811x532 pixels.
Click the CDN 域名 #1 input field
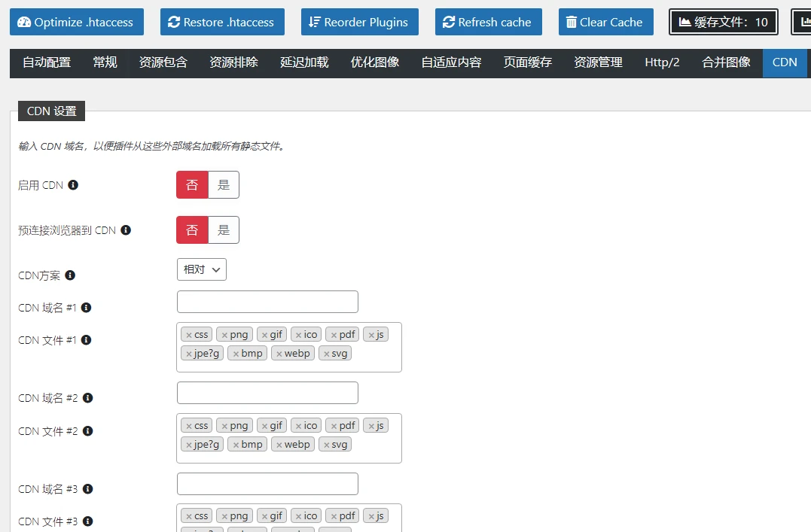[x=267, y=301]
